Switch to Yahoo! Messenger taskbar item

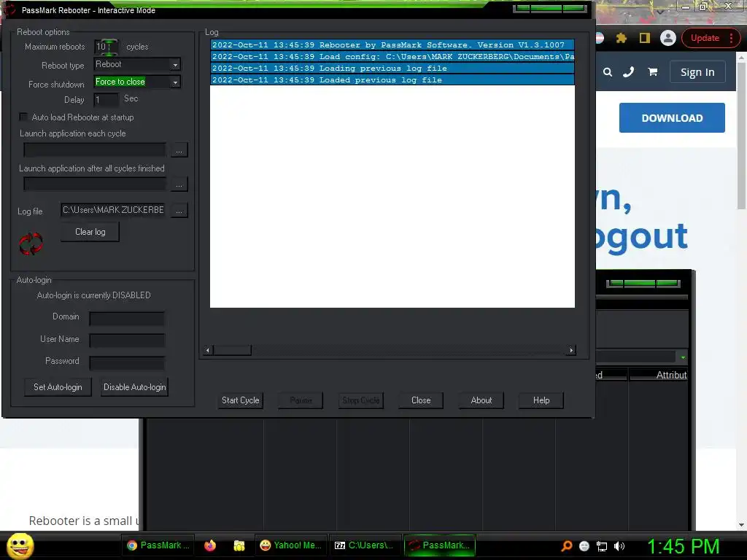tap(290, 545)
